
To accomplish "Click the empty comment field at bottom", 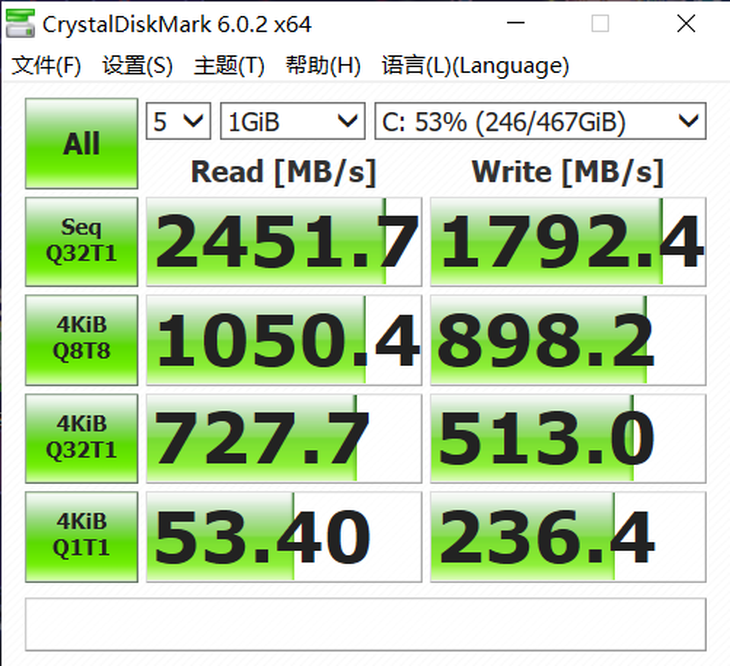I will tap(365, 624).
